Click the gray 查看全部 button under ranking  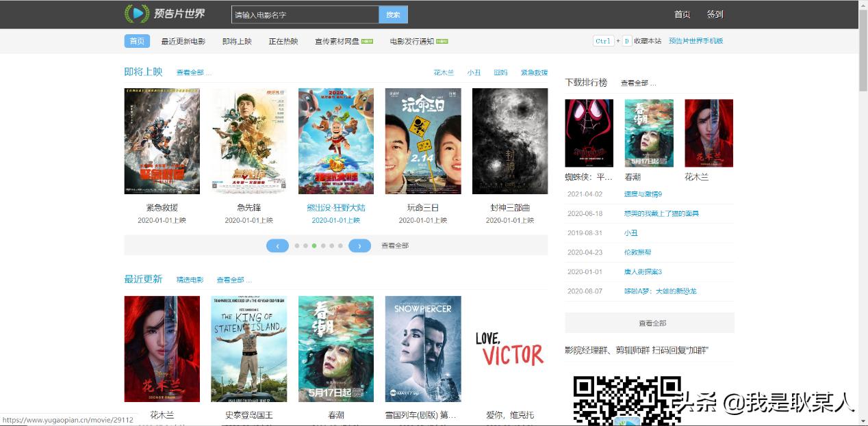pyautogui.click(x=650, y=323)
